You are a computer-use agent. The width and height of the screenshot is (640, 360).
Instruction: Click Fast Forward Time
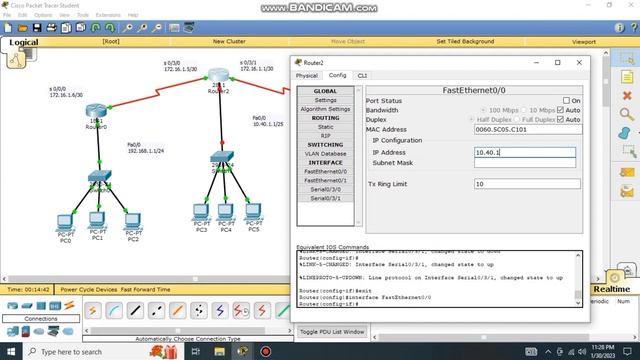(145, 289)
